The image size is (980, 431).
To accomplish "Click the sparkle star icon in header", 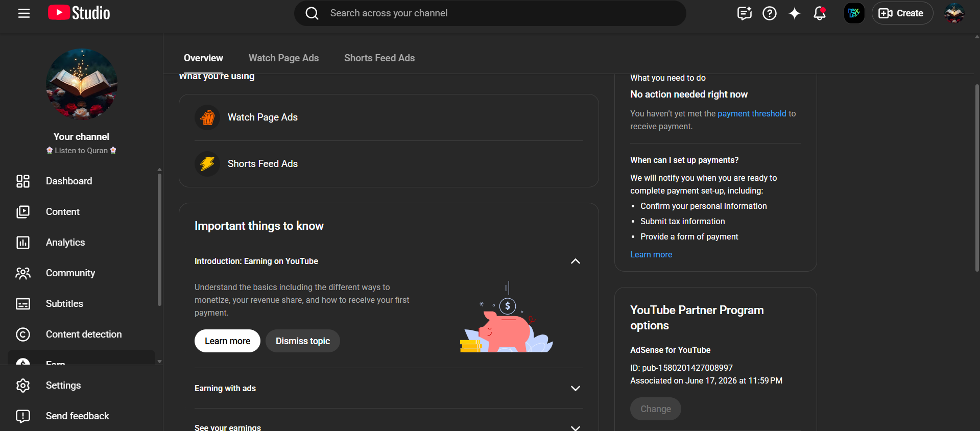I will (795, 13).
